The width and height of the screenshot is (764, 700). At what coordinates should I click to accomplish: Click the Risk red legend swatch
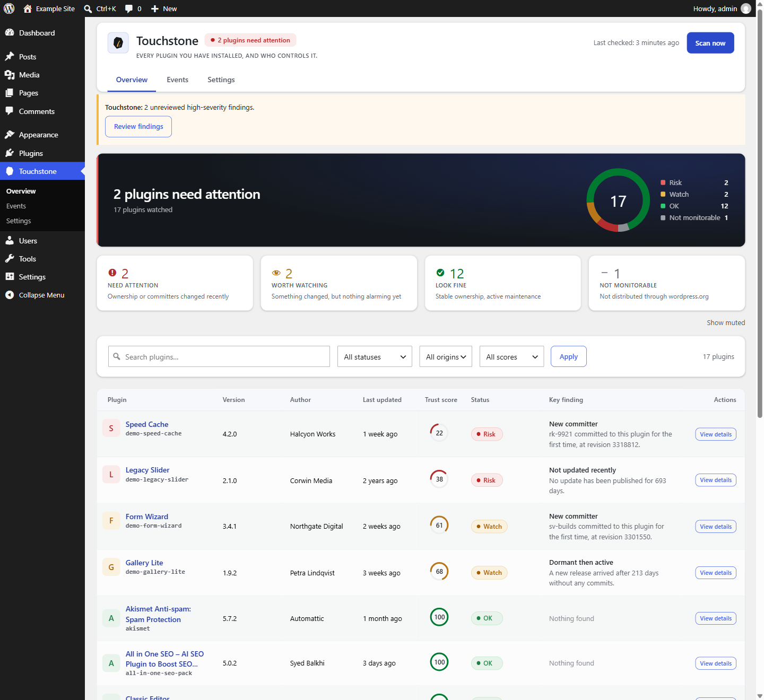pyautogui.click(x=663, y=182)
